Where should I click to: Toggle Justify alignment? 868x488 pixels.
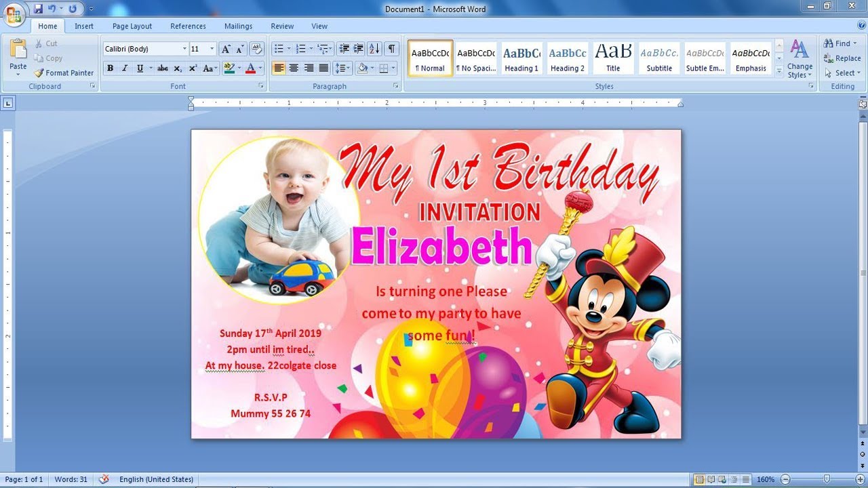(x=323, y=68)
